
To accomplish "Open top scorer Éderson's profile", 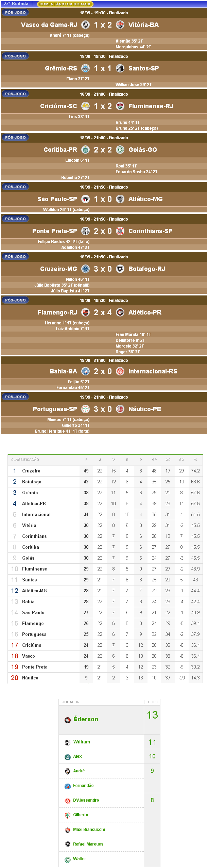I will point(86,719).
